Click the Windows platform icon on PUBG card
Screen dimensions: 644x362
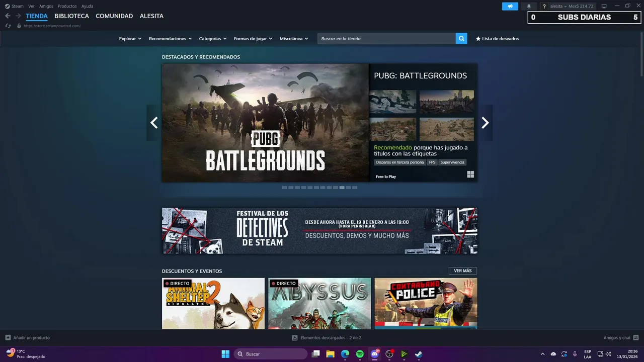coord(470,174)
